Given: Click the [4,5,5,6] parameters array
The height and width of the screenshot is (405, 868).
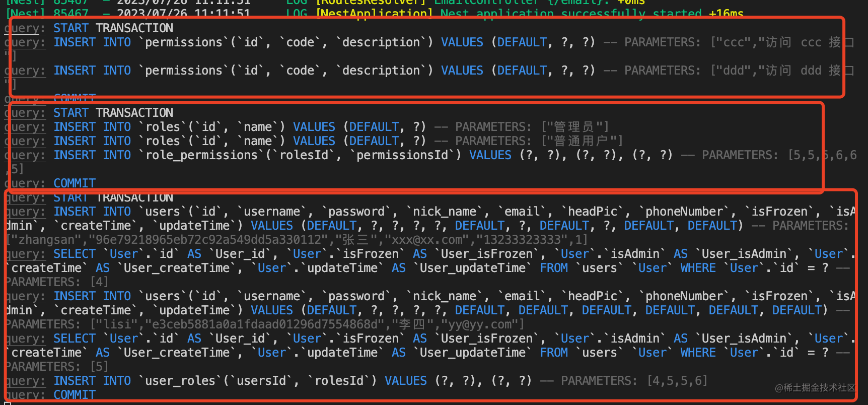Looking at the screenshot, I should click(x=677, y=381).
